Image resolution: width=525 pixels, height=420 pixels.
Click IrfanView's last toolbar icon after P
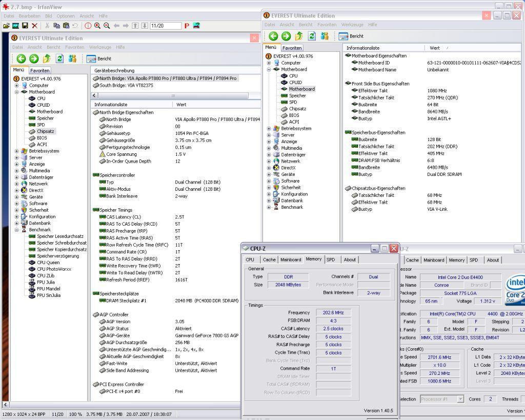tap(196, 26)
